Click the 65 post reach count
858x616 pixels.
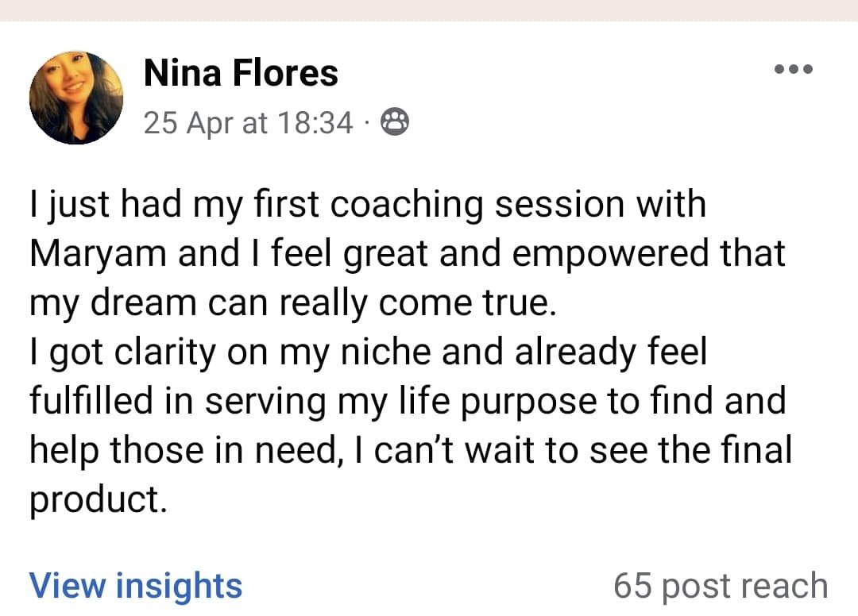click(720, 587)
